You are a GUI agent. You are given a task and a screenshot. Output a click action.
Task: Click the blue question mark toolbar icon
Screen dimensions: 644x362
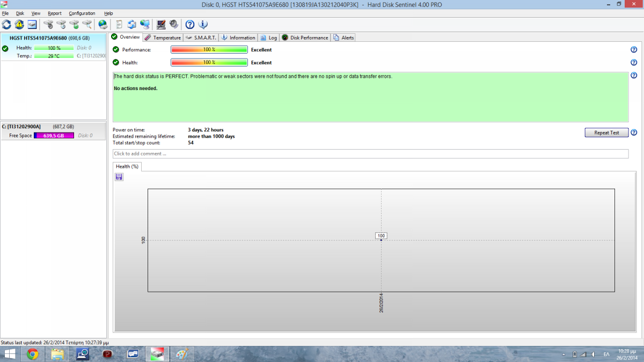click(x=190, y=24)
